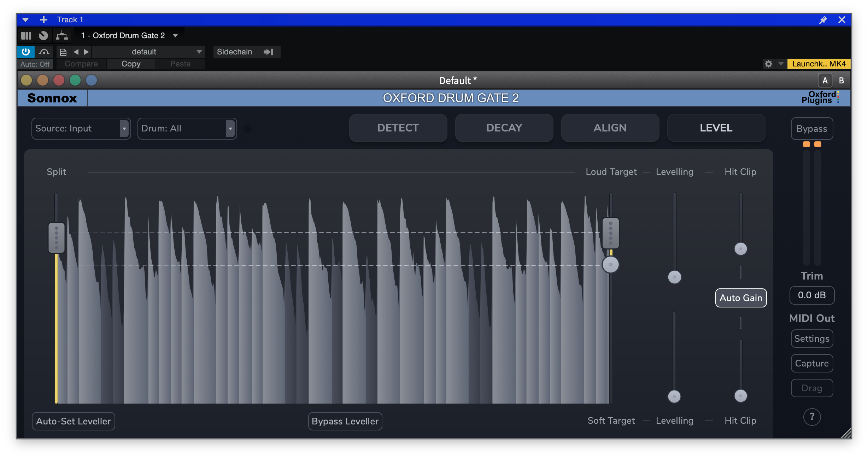Switch to the LEVEL tab
This screenshot has height=458, width=868.
pos(716,128)
